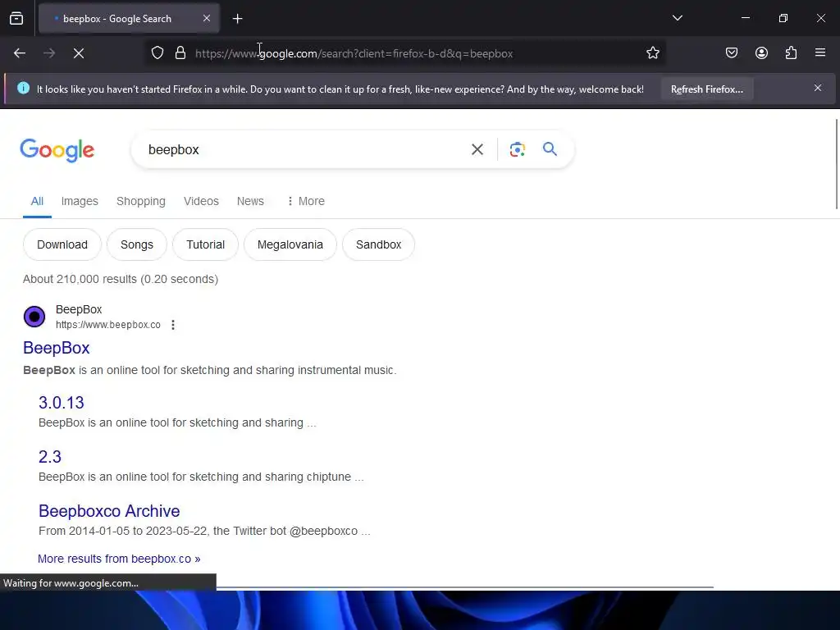Open the Beepboxco Archive sitelink
This screenshot has height=630, width=840.
[109, 511]
